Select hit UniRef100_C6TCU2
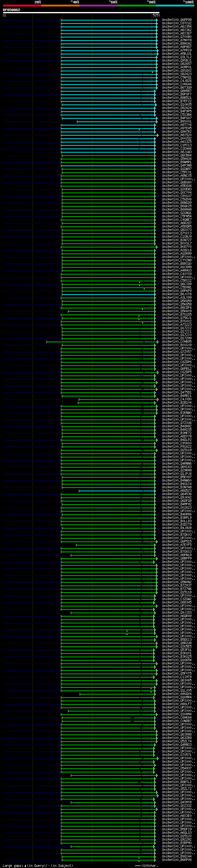 point(176,23)
